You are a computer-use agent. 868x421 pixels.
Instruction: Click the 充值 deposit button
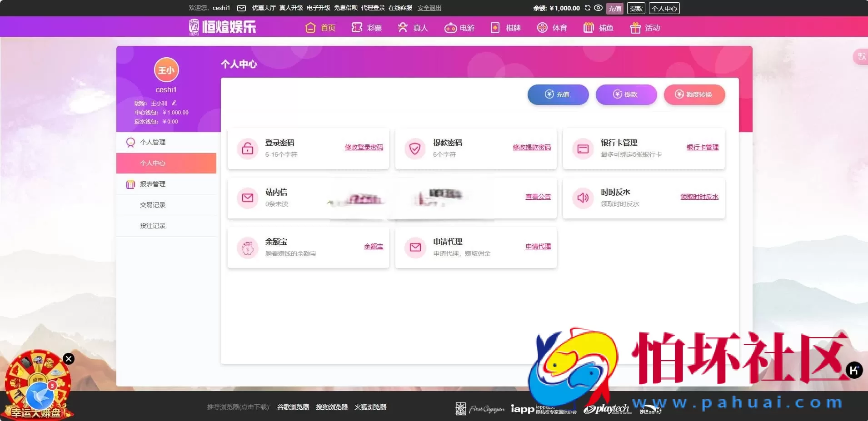[558, 94]
